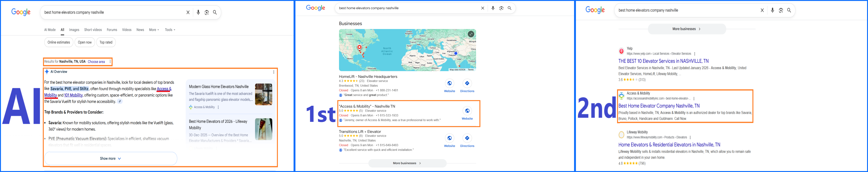Clear the search query in the right panel
The width and height of the screenshot is (868, 172).
(762, 10)
